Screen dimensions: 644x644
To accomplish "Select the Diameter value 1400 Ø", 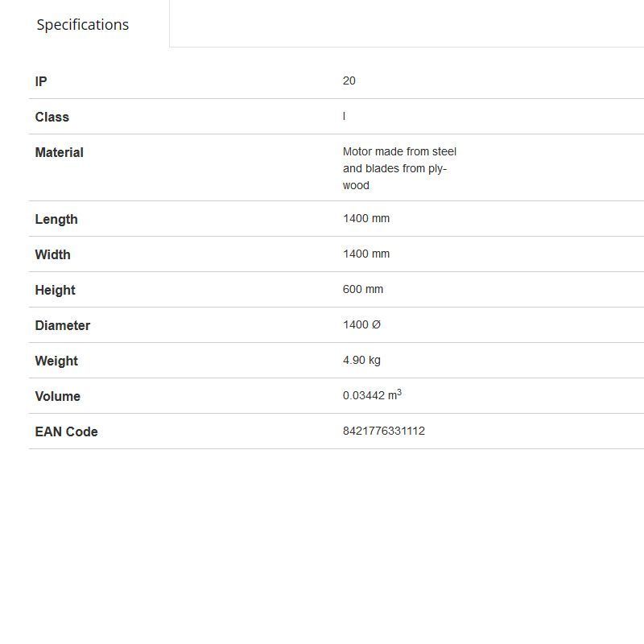I will click(361, 324).
